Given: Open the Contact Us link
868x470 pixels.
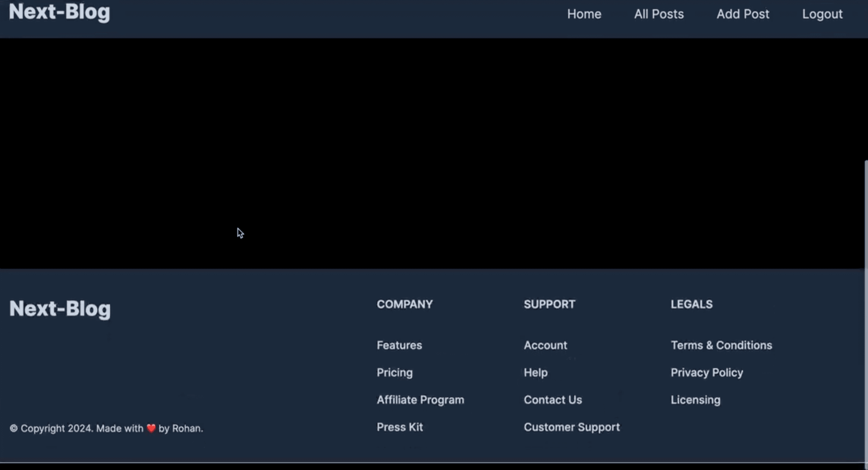Looking at the screenshot, I should [x=553, y=400].
